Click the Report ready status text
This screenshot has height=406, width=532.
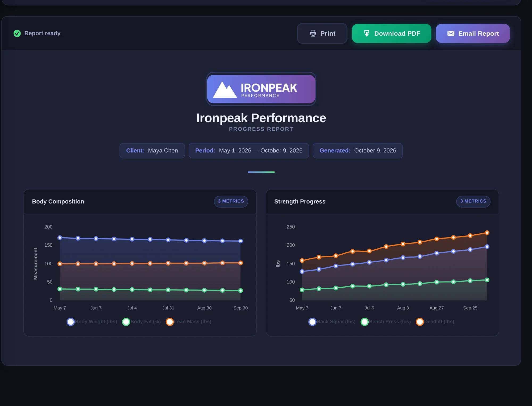pyautogui.click(x=42, y=33)
